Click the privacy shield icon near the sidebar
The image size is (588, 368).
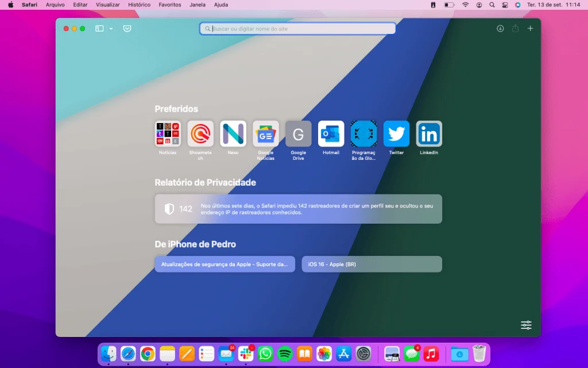(126, 28)
